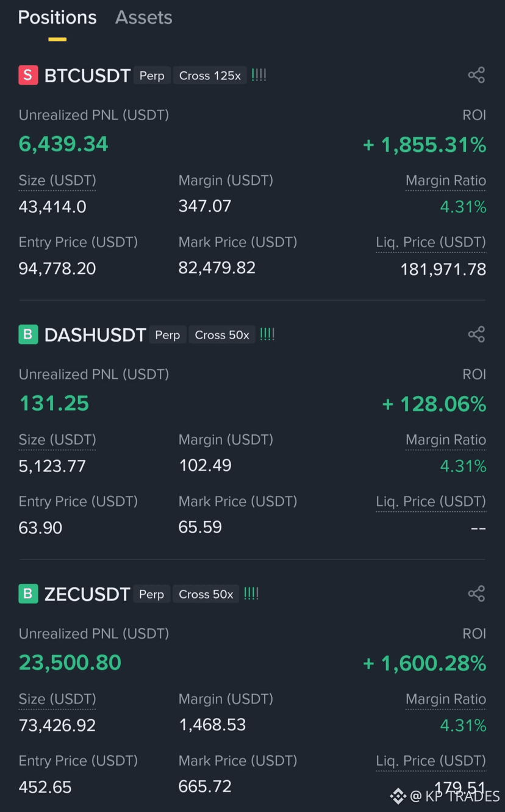Viewport: 505px width, 812px height.
Task: Tap the BTCUSDT Liq. Price label
Action: (x=431, y=243)
